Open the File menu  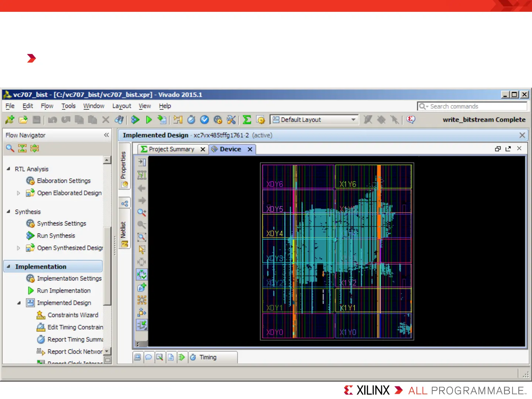[10, 106]
